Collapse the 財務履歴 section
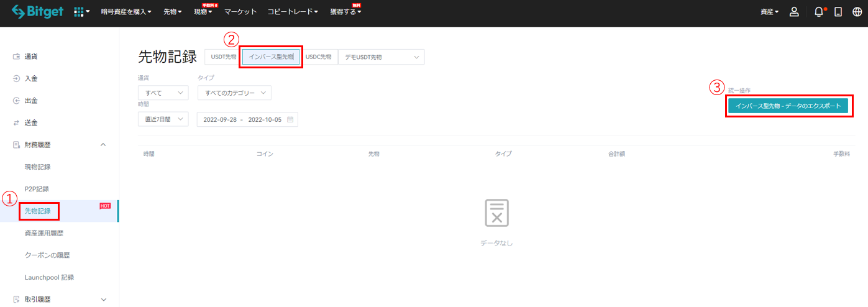868x307 pixels. (x=103, y=145)
